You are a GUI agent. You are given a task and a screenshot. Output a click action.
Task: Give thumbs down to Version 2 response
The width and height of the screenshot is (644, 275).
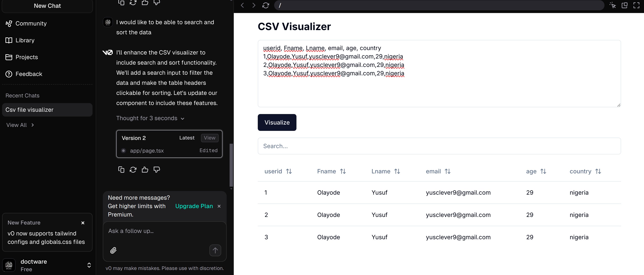click(157, 170)
